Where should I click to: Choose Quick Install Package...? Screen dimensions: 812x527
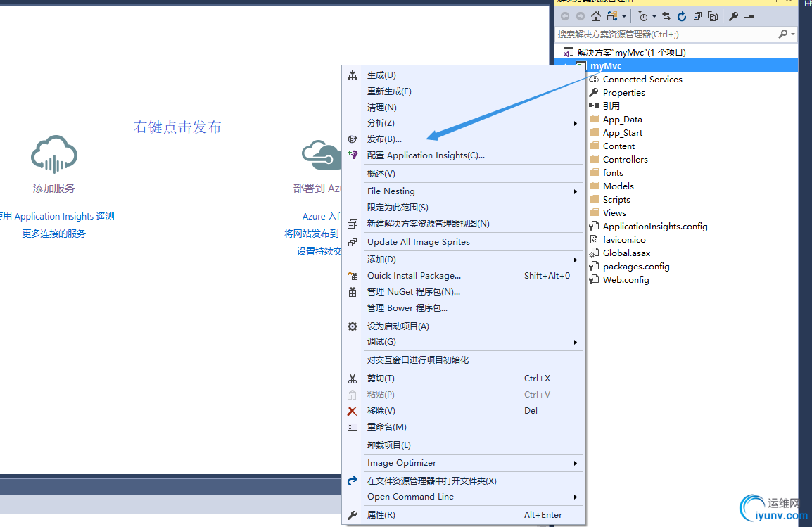[x=464, y=275]
